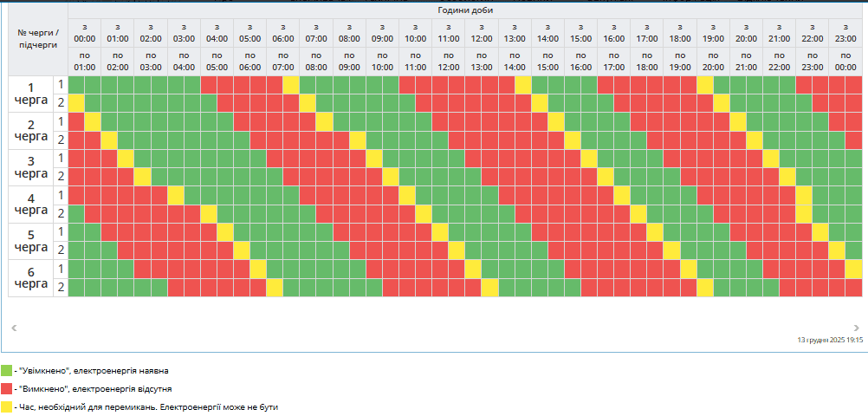Click the red "Вимкнено" legend square
The width and height of the screenshot is (868, 416).
[6, 388]
